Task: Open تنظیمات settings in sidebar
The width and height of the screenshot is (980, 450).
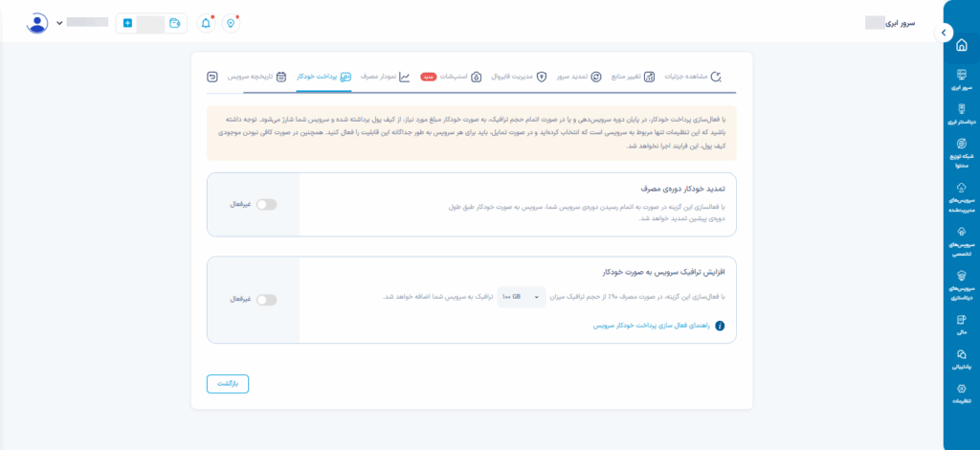Action: tap(961, 394)
